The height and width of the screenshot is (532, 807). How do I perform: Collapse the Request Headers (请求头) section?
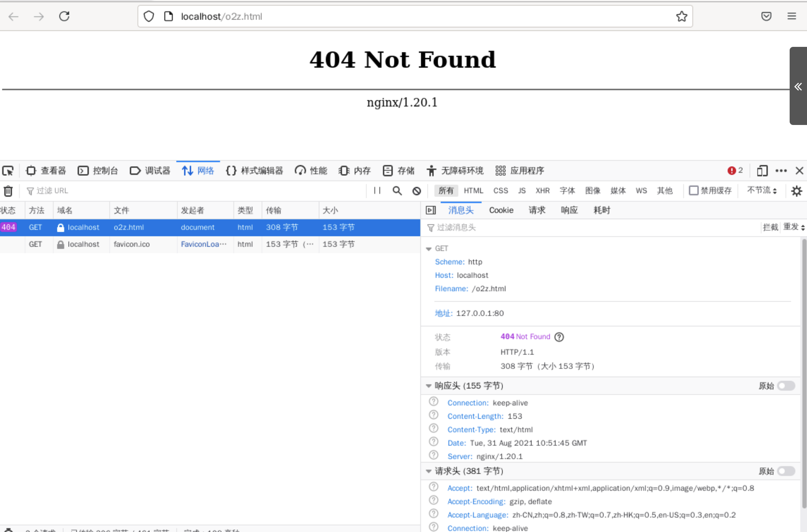tap(429, 471)
